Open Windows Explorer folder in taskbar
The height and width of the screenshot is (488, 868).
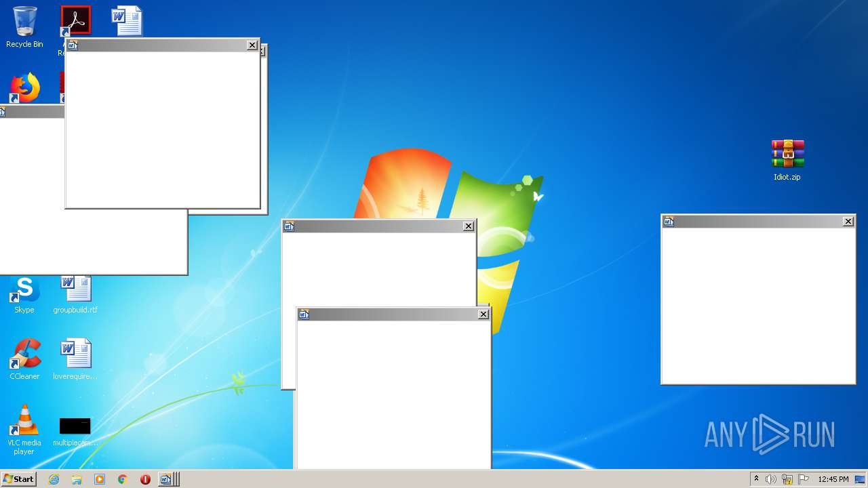tap(77, 479)
